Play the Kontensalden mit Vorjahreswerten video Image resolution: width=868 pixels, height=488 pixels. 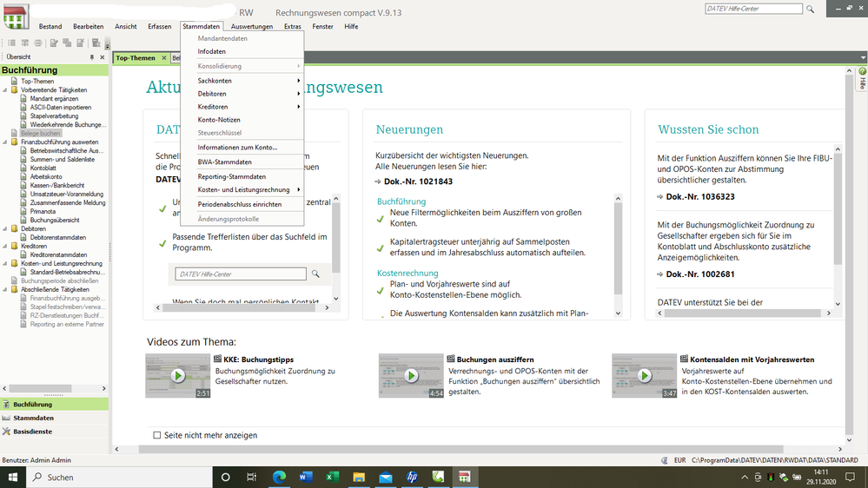click(x=644, y=376)
